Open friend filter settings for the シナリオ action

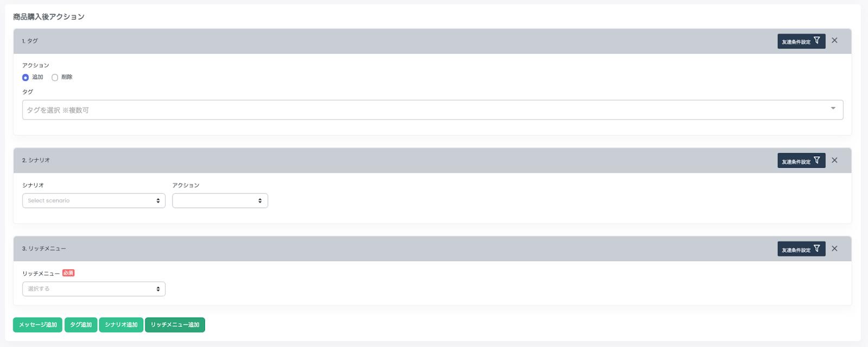(801, 161)
